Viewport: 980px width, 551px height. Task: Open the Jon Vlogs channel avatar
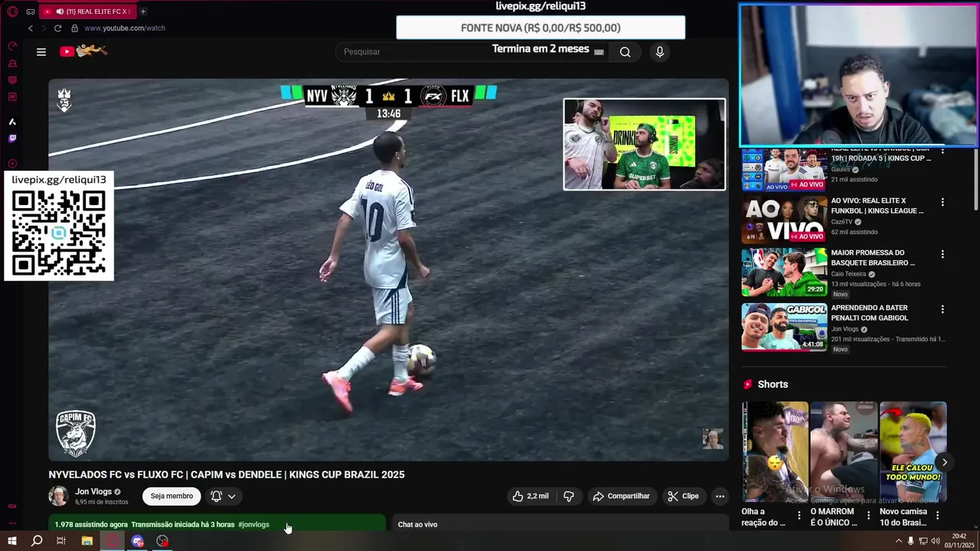(x=59, y=496)
